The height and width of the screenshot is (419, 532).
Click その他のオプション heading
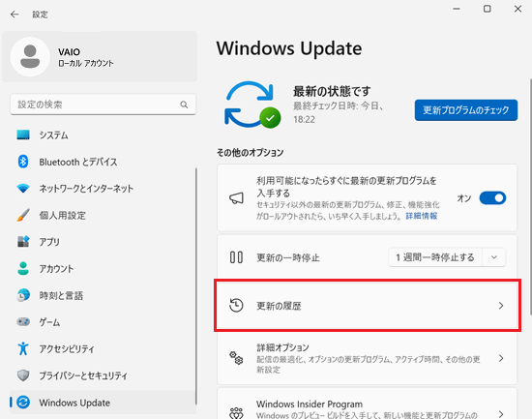click(251, 153)
